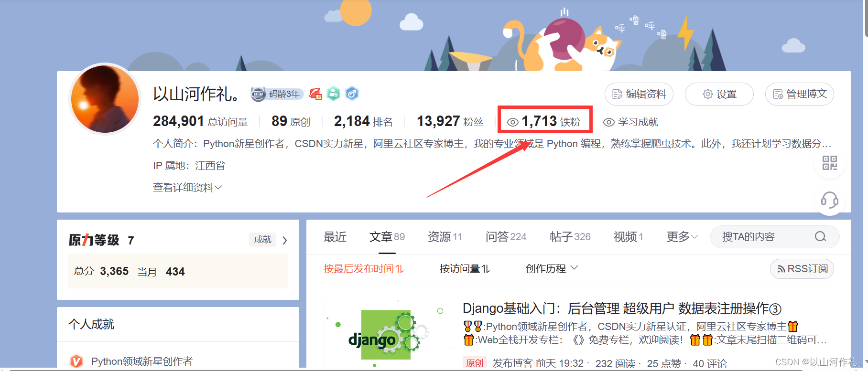868x371 pixels.
Task: Click the RSS订阅 button
Action: click(802, 269)
